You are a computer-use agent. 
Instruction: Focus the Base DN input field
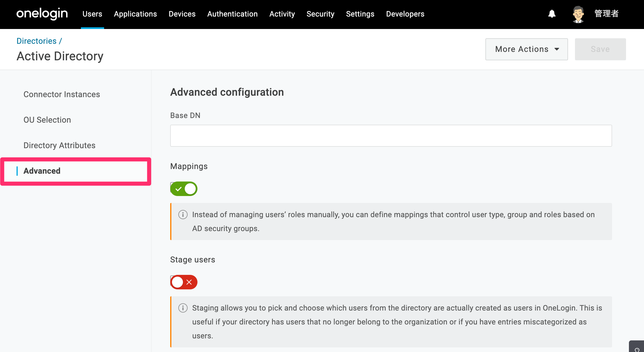click(391, 136)
